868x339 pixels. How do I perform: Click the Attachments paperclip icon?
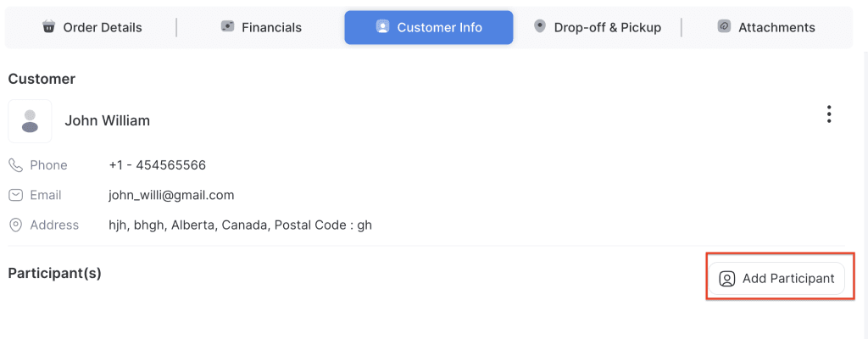(x=724, y=27)
